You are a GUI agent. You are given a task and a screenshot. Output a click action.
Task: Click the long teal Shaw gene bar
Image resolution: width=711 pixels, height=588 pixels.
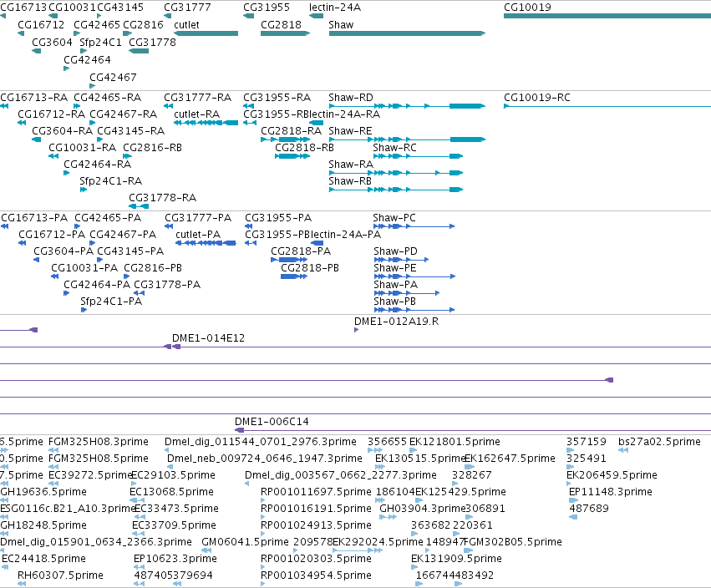407,33
